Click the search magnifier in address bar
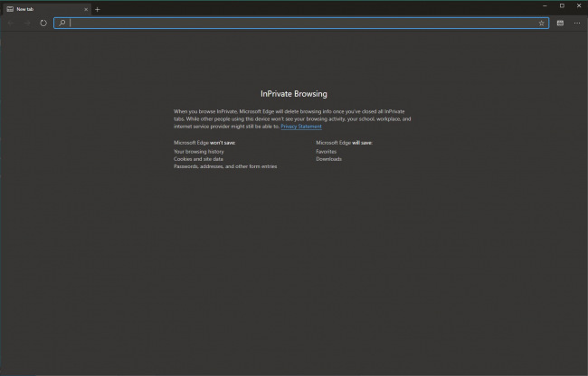This screenshot has width=588, height=376. 62,23
